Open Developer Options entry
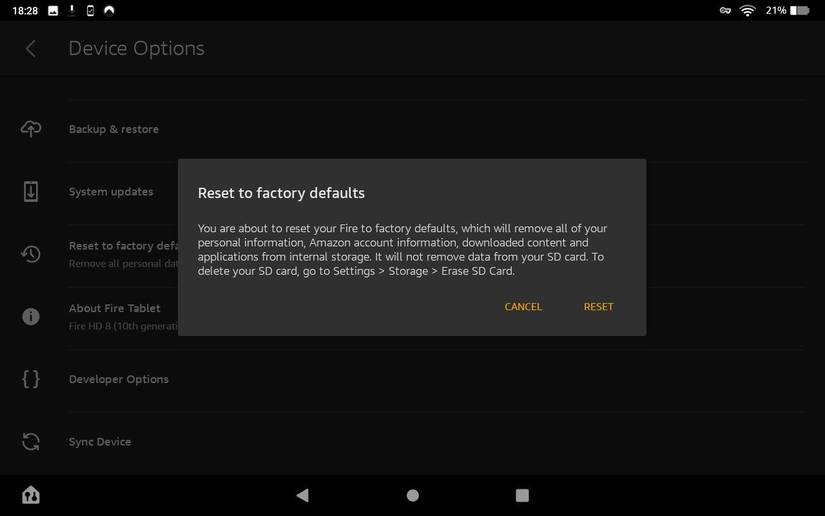The height and width of the screenshot is (516, 825). point(119,379)
